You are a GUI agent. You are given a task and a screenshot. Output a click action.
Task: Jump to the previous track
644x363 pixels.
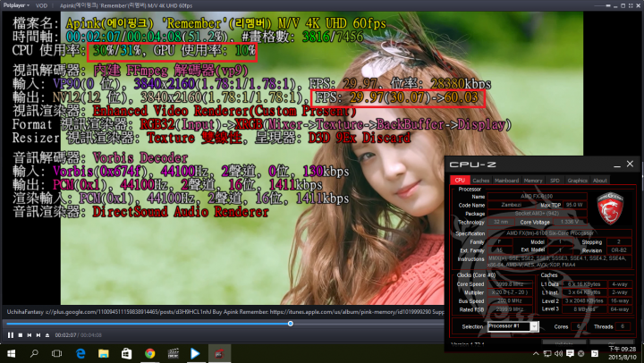point(30,335)
